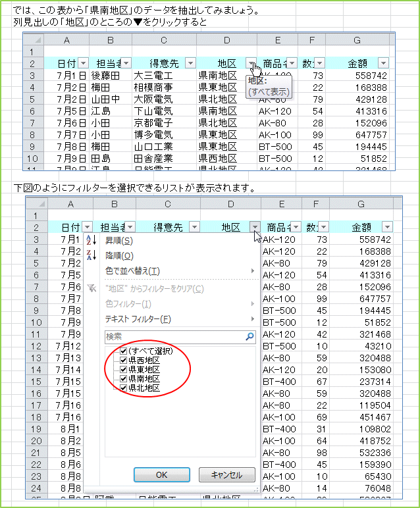Select row 12 header in lower table

pos(36,346)
